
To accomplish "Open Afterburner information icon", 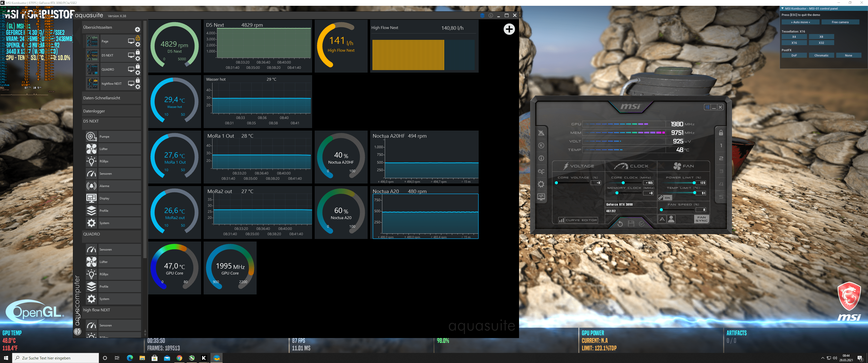I will pyautogui.click(x=541, y=158).
